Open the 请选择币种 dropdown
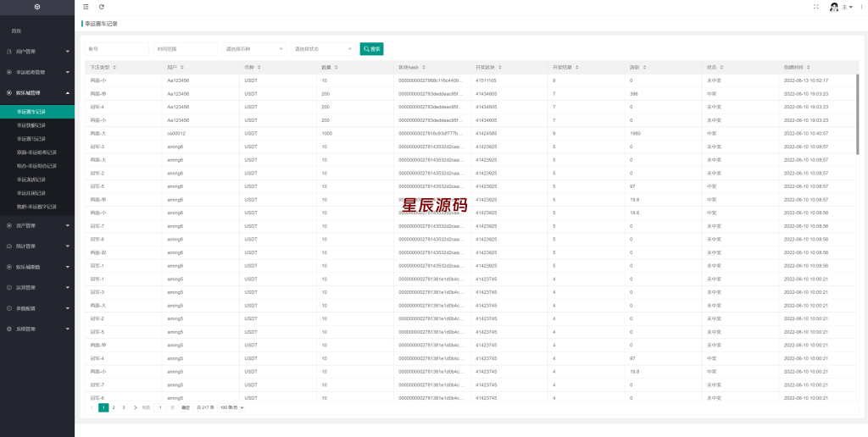The image size is (868, 437). (x=254, y=48)
